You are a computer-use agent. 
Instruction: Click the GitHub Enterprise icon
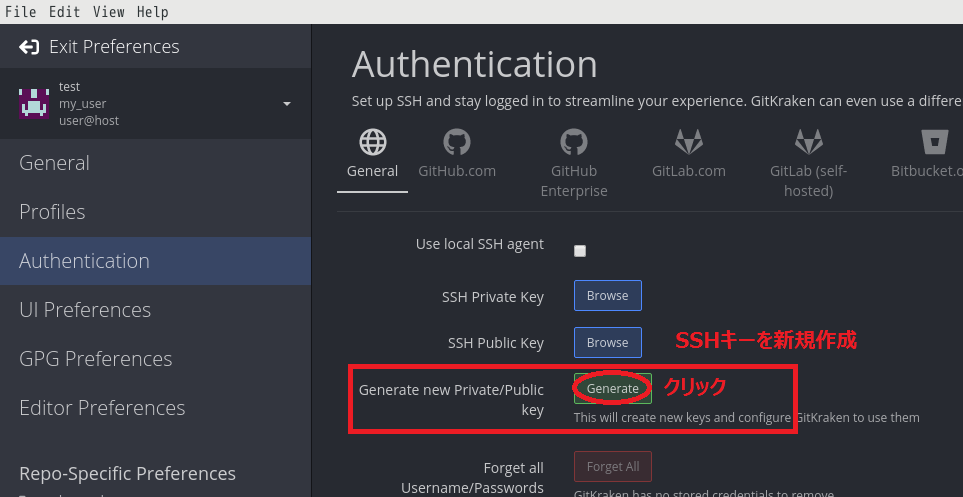(x=574, y=142)
